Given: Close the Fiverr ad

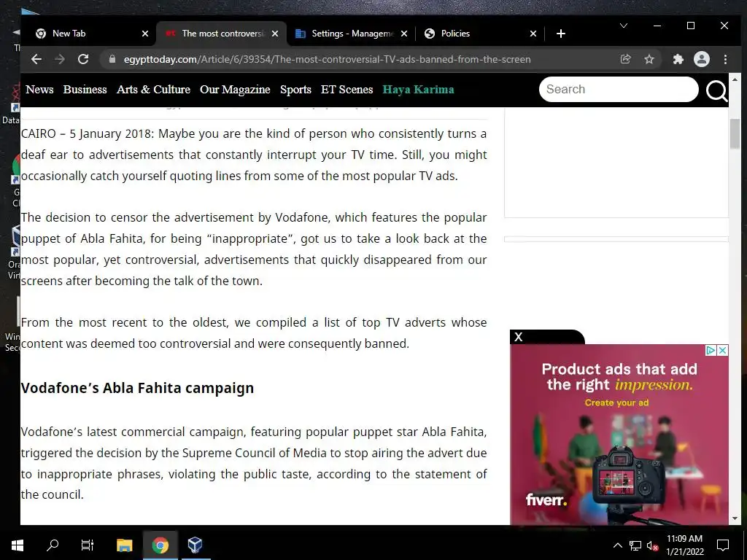Looking at the screenshot, I should tap(722, 351).
